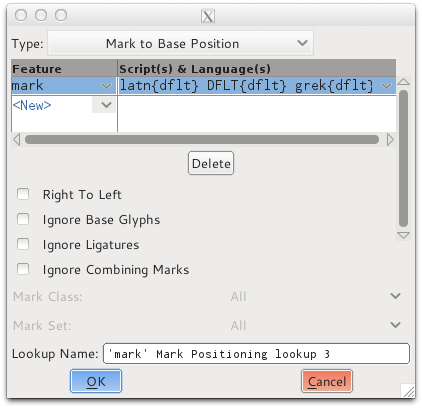The width and height of the screenshot is (422, 408).
Task: Click the resize grip in dialog corner
Action: [x=408, y=391]
